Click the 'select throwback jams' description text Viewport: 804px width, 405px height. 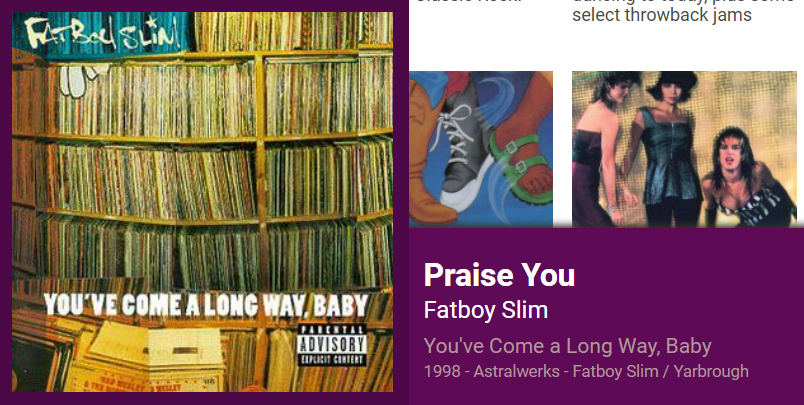[662, 15]
